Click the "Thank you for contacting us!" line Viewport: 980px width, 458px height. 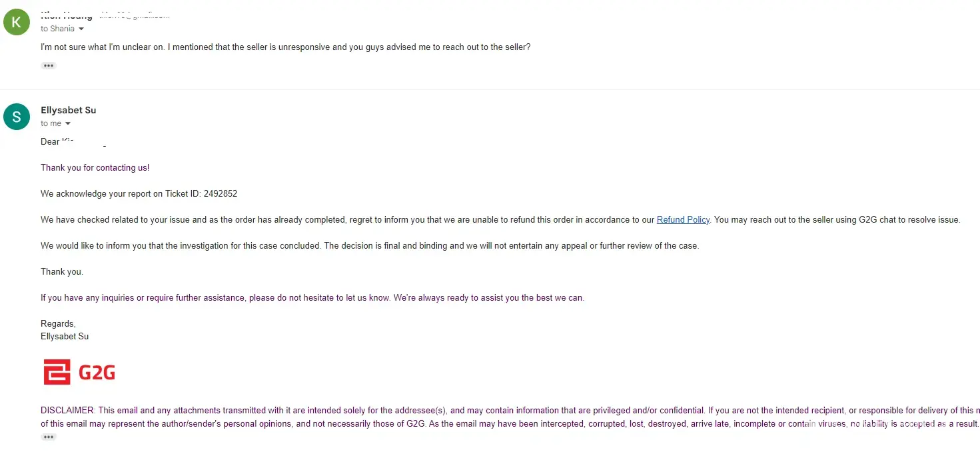coord(95,167)
